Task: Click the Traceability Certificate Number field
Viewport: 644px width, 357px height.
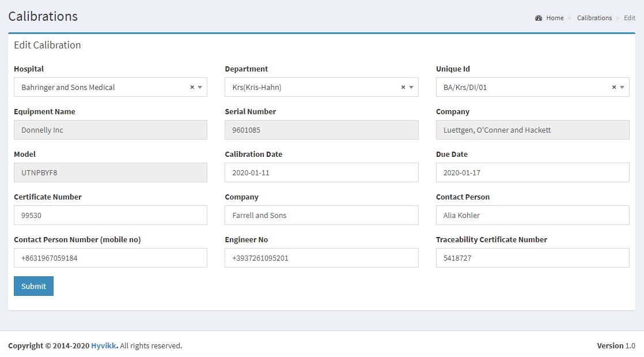Action: (532, 257)
